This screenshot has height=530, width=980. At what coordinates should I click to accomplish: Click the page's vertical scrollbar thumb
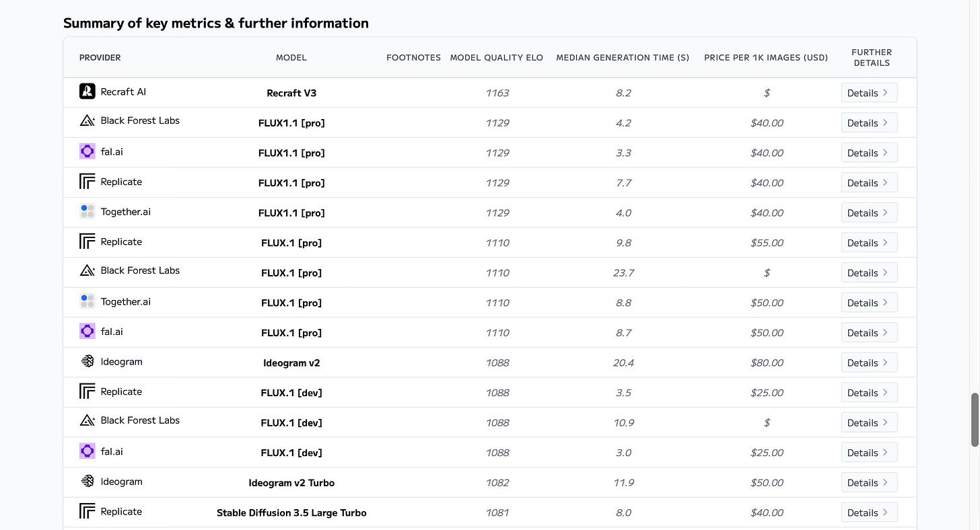coord(975,420)
